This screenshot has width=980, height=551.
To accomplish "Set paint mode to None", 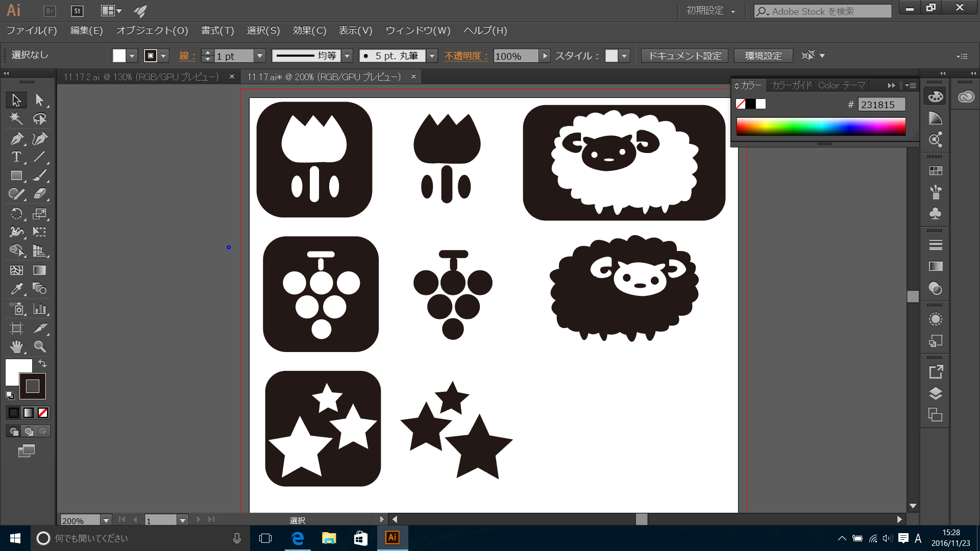I will (x=43, y=413).
